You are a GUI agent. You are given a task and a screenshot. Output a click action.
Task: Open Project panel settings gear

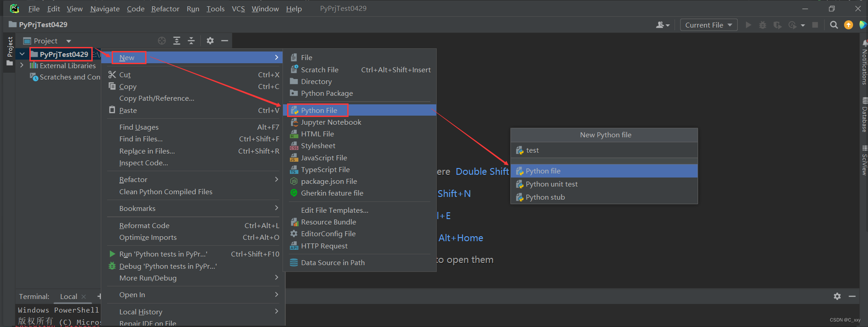(x=210, y=41)
